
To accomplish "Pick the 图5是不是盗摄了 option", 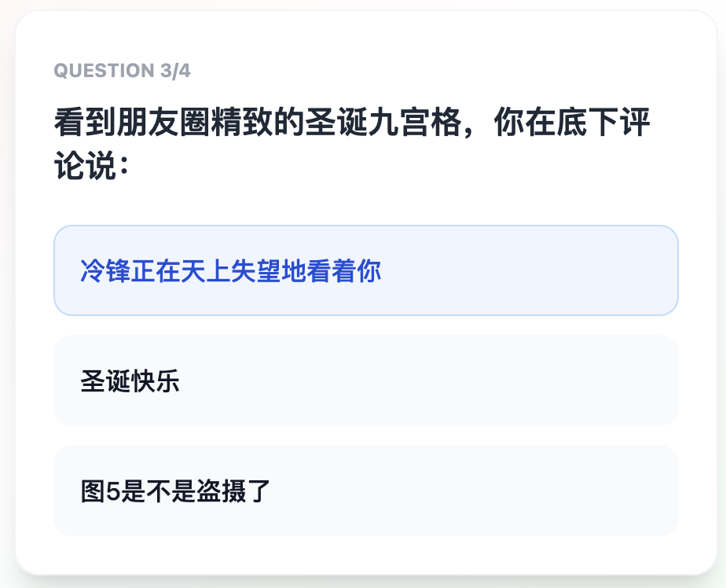I will click(x=365, y=491).
